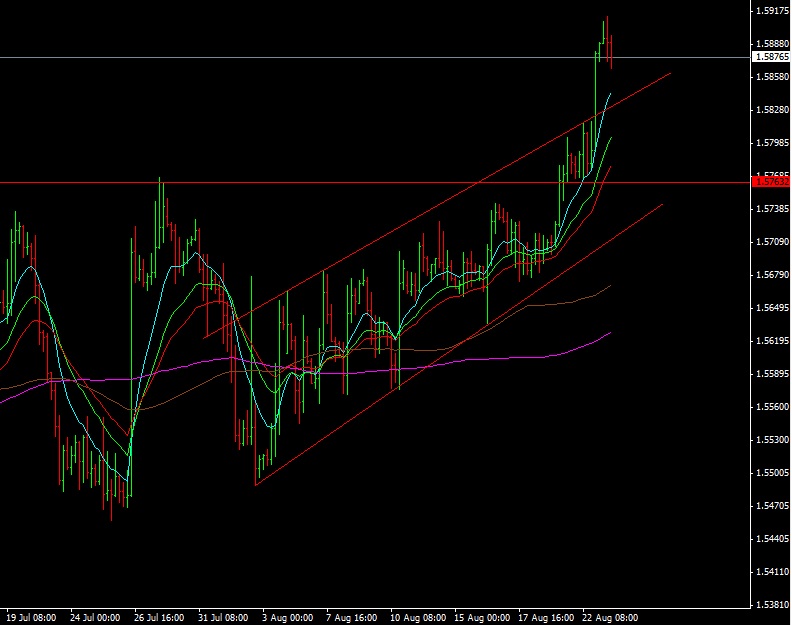This screenshot has width=792, height=625.
Task: Select the upper red channel trendline
Action: click(437, 205)
